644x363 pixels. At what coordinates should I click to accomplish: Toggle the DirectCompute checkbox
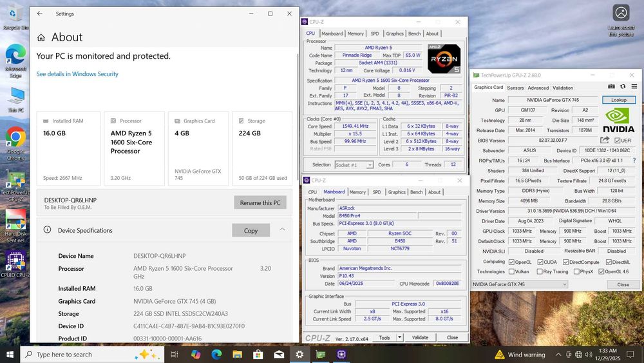point(565,262)
